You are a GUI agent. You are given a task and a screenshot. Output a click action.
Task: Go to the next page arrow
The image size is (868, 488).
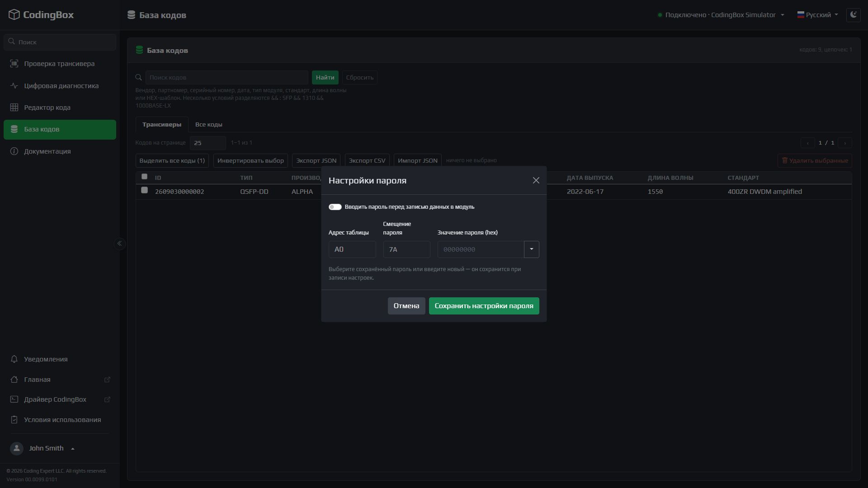(845, 143)
